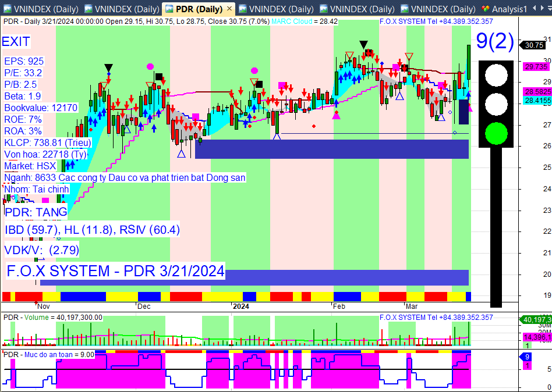Select the EPS: 925 text
552x392 pixels.
coord(24,61)
